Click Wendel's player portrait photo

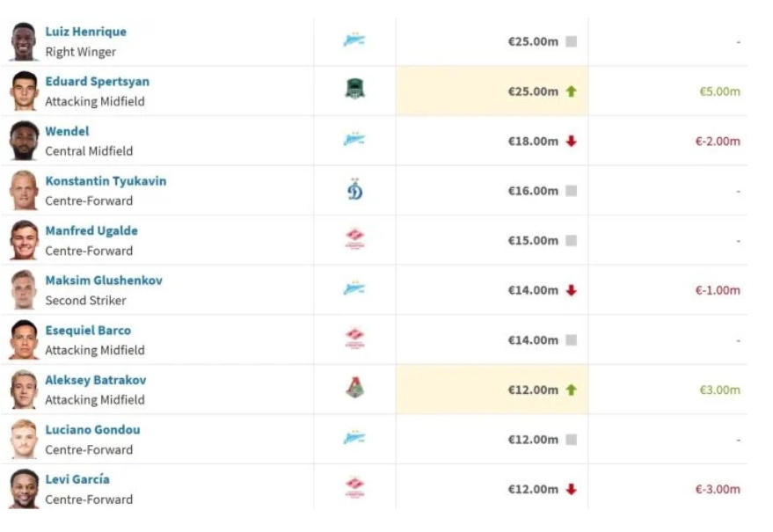point(24,141)
